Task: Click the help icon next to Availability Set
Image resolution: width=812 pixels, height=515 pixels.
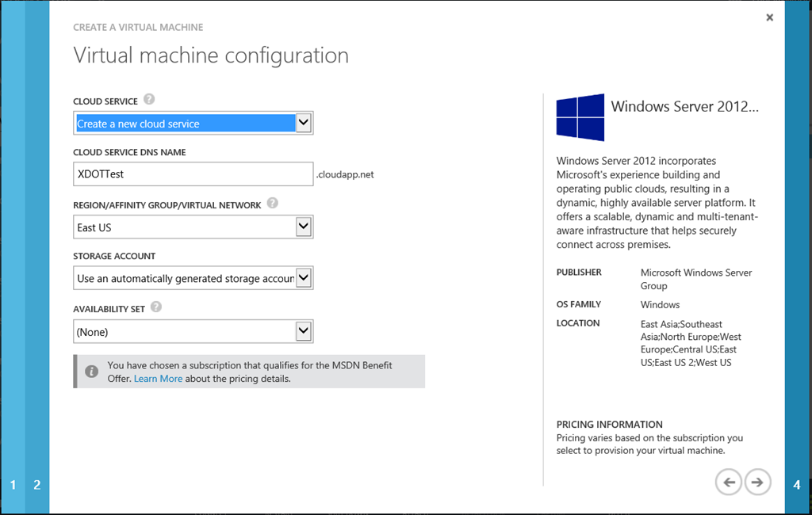Action: coord(156,307)
